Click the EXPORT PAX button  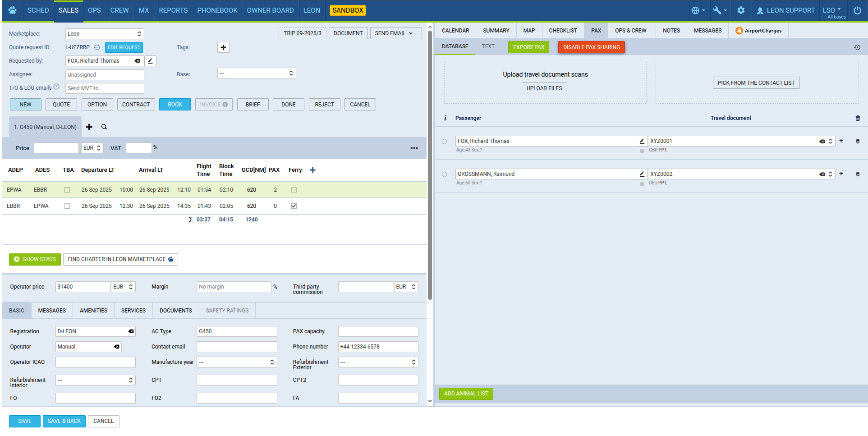528,47
